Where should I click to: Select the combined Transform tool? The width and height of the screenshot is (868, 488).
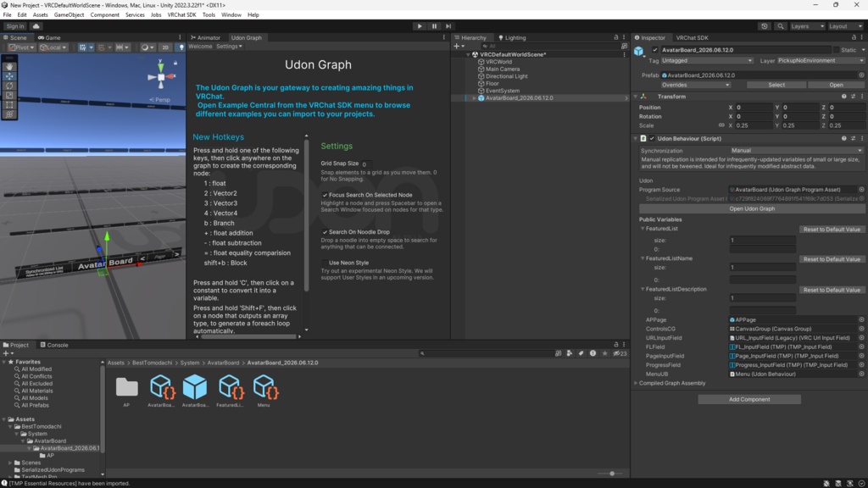(9, 114)
